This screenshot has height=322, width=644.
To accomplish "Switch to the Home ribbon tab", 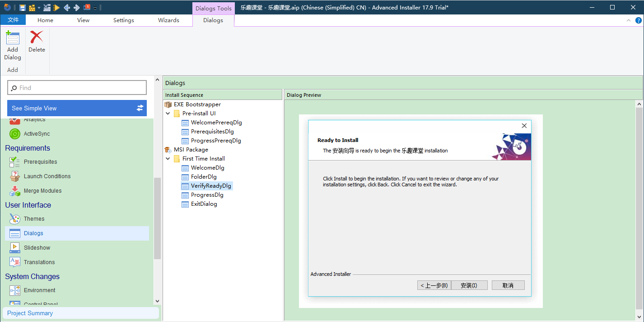I will [46, 20].
